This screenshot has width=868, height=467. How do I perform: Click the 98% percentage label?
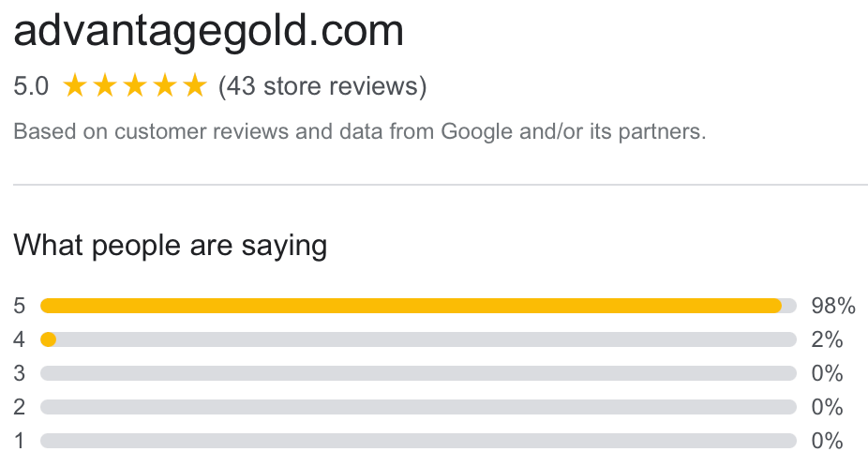(833, 306)
